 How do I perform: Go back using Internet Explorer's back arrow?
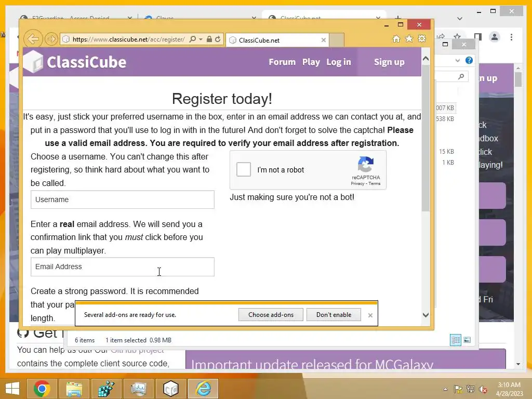click(33, 39)
